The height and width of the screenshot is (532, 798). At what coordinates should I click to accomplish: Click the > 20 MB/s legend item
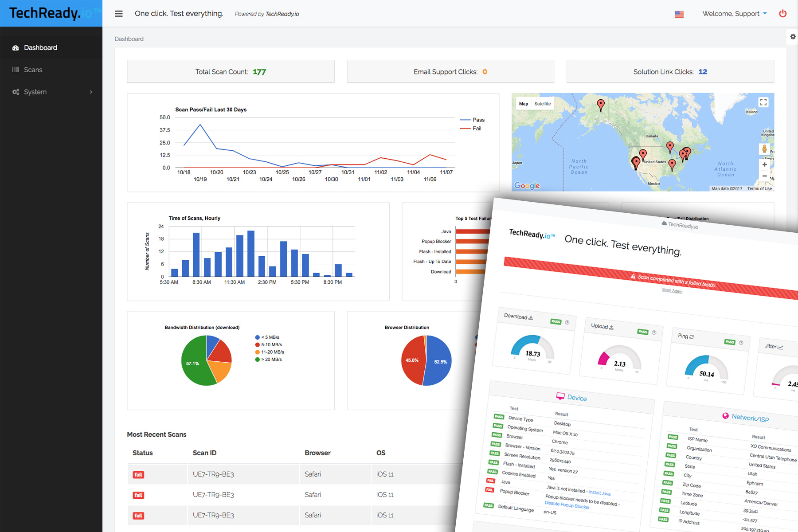click(269, 360)
